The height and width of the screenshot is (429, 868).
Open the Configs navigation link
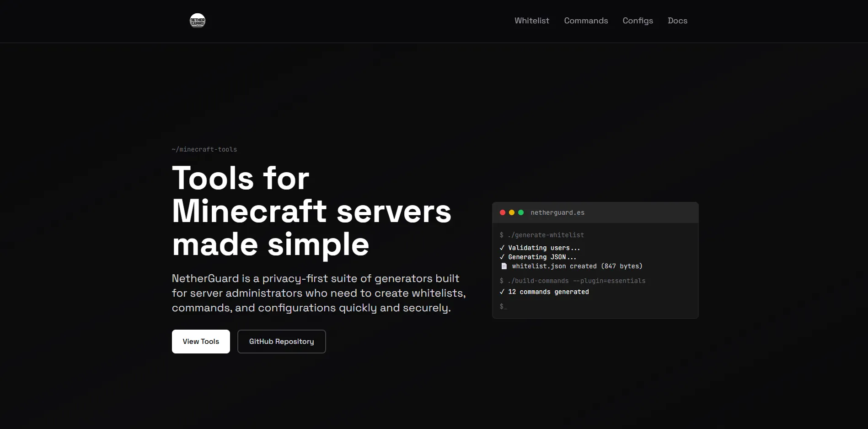(x=638, y=21)
